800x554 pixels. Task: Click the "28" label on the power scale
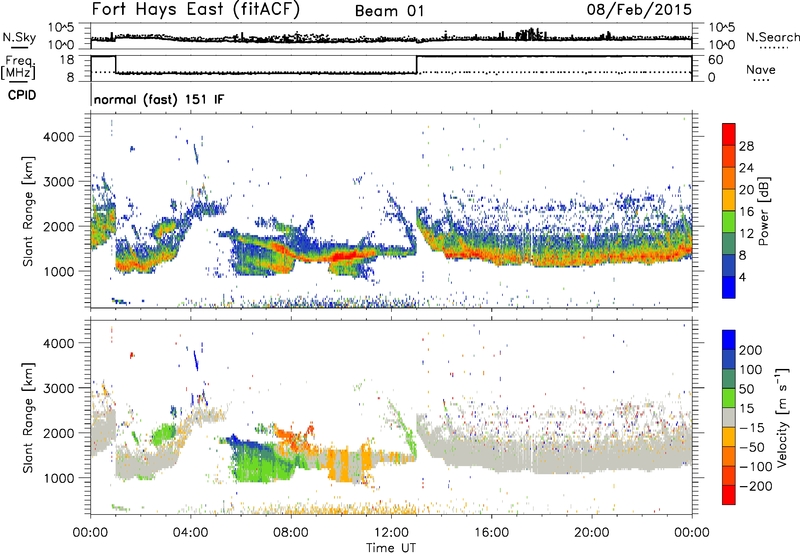pyautogui.click(x=746, y=146)
